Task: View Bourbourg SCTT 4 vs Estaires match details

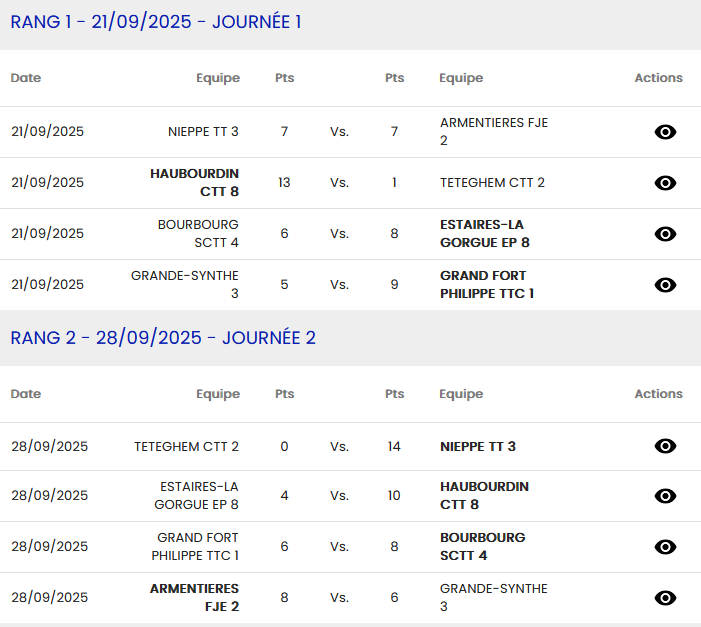Action: tap(665, 234)
